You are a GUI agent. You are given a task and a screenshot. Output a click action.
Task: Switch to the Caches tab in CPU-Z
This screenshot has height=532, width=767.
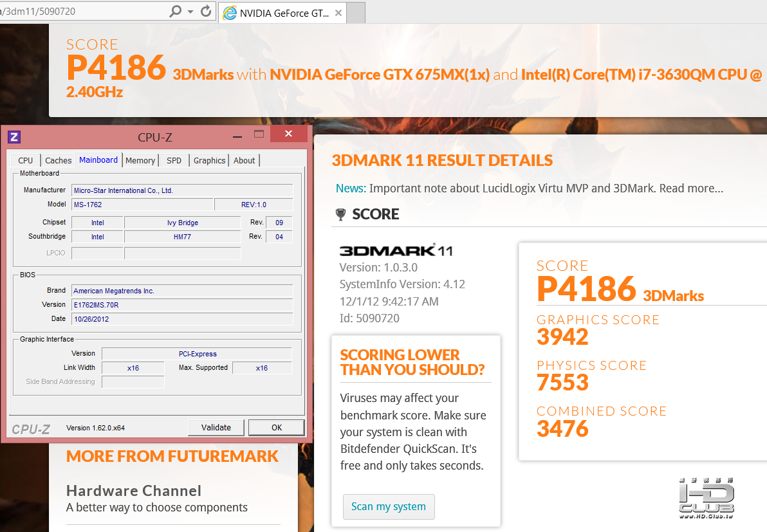coord(58,160)
